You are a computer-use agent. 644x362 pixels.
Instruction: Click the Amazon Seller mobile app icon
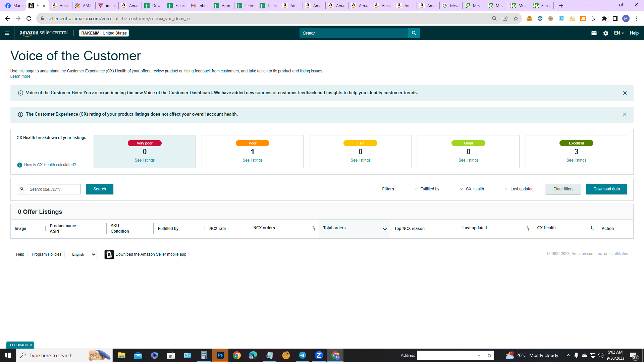tap(109, 255)
